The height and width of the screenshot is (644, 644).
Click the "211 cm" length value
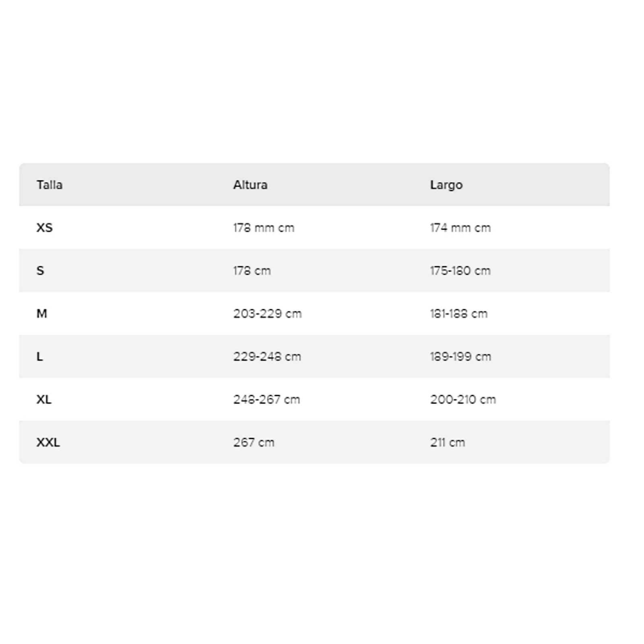pos(448,442)
